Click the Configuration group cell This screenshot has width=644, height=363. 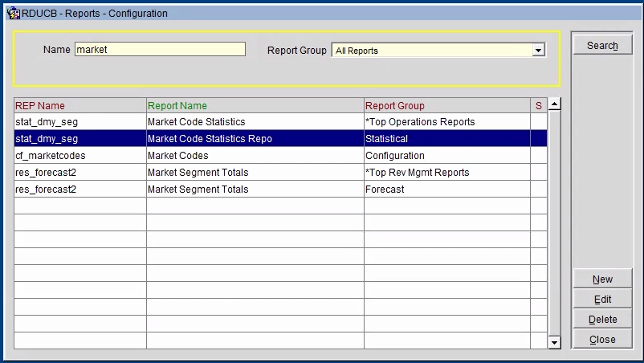[x=446, y=156]
